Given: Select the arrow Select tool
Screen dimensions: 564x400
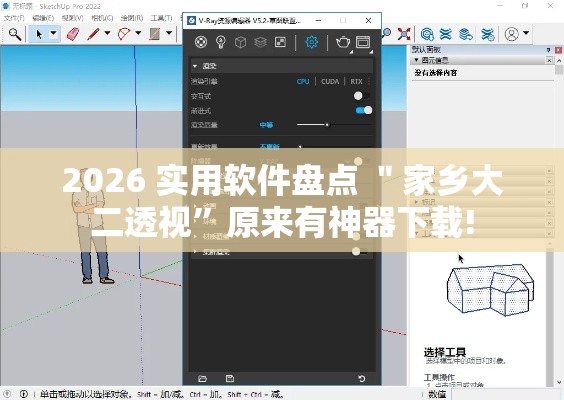Looking at the screenshot, I should coord(39,34).
